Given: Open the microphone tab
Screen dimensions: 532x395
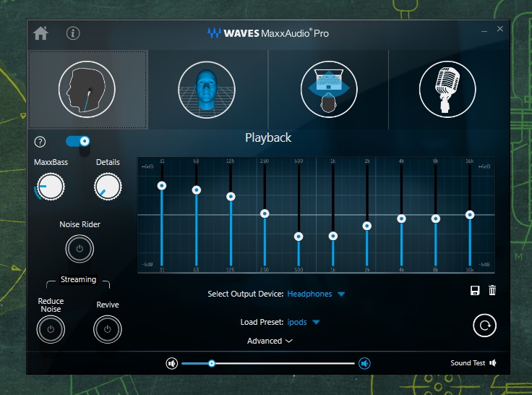Looking at the screenshot, I should point(447,89).
